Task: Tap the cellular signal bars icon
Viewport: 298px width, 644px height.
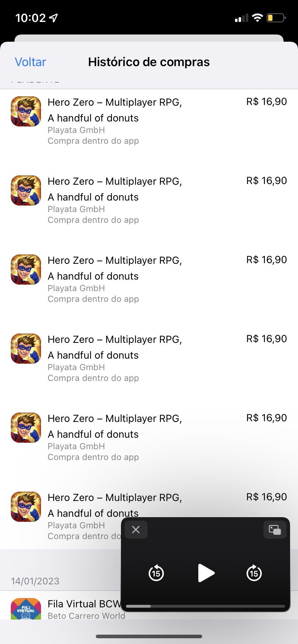Action: (x=241, y=18)
